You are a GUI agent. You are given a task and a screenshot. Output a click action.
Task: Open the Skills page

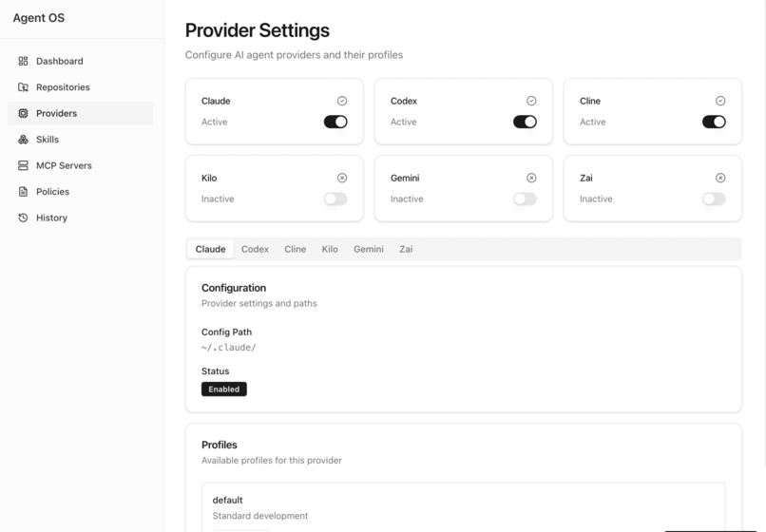(x=80, y=140)
